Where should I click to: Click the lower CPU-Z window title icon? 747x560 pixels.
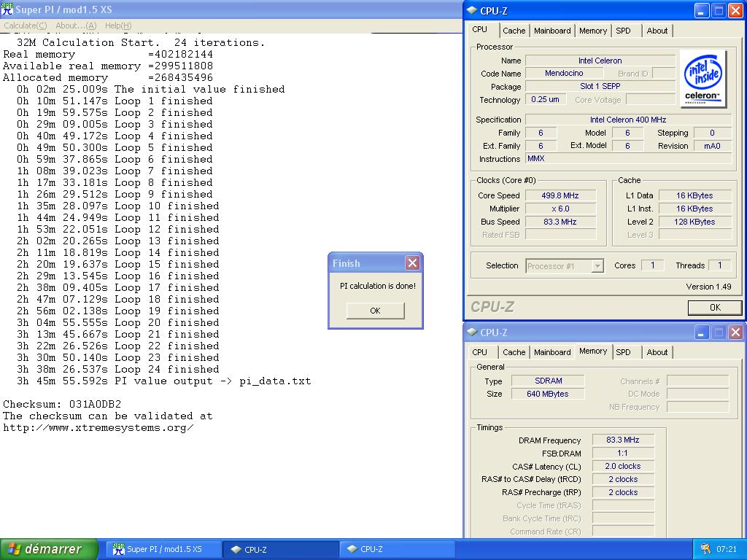(x=472, y=332)
